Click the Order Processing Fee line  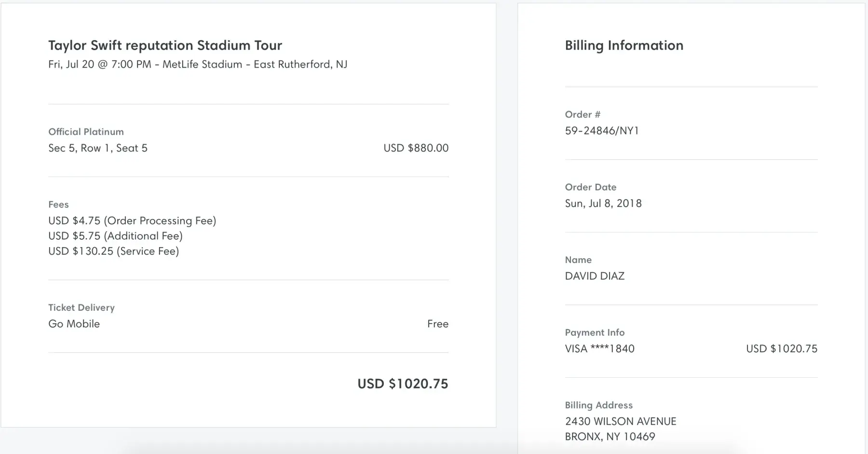(132, 221)
